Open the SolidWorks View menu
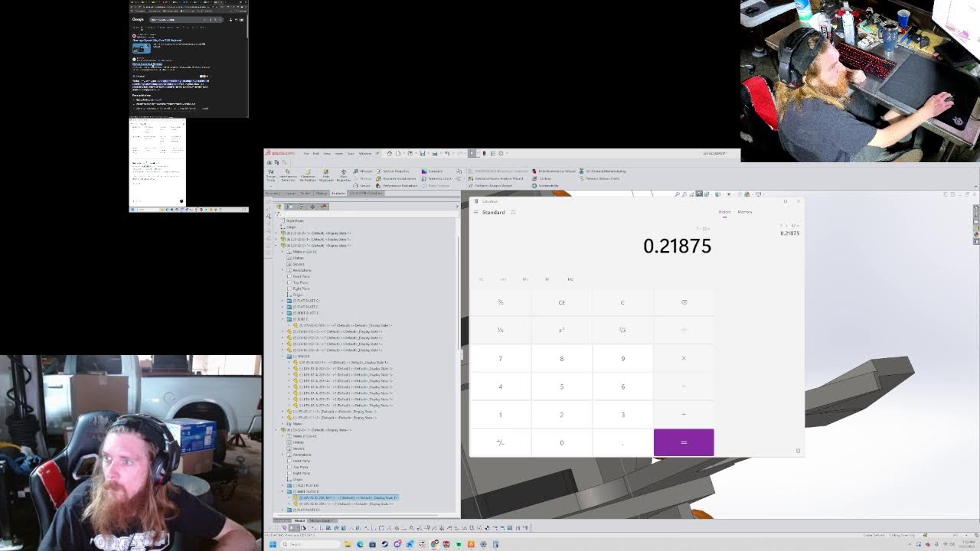 coord(327,153)
